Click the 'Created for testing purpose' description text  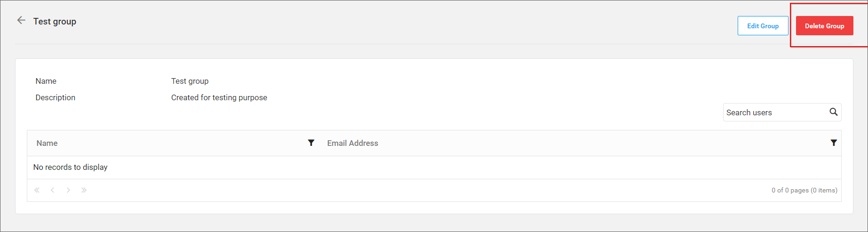point(219,97)
